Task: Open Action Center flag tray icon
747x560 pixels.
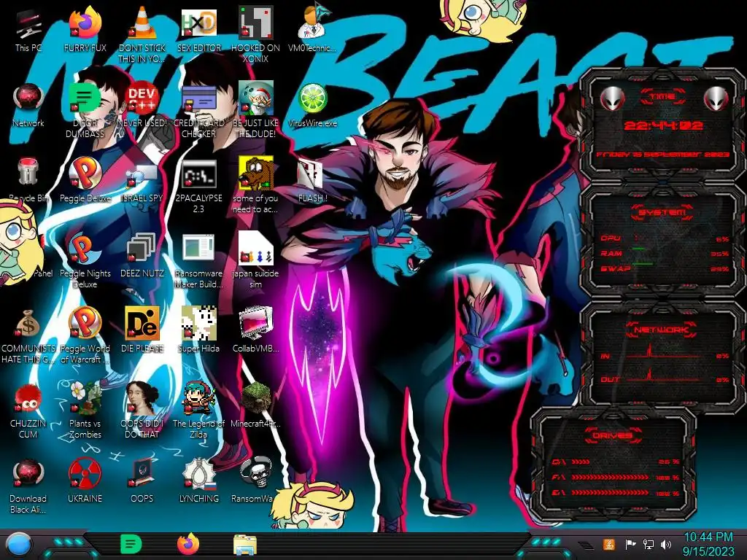Action: pos(630,544)
